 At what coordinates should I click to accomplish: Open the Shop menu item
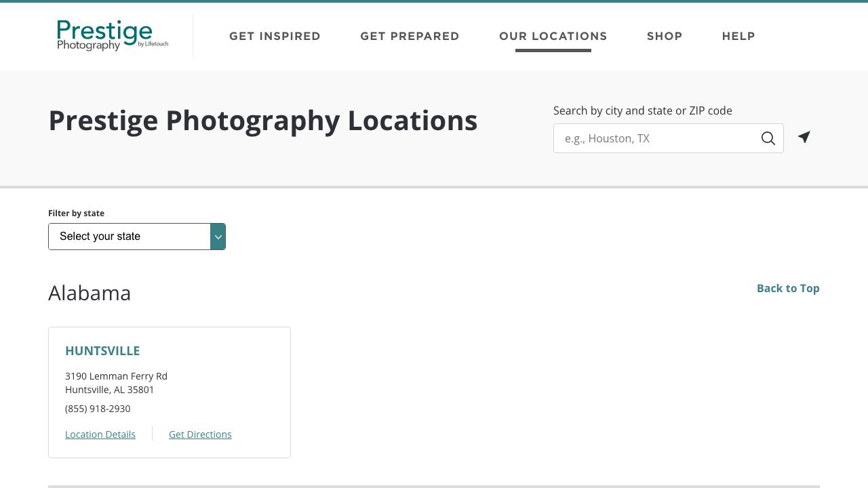(665, 36)
